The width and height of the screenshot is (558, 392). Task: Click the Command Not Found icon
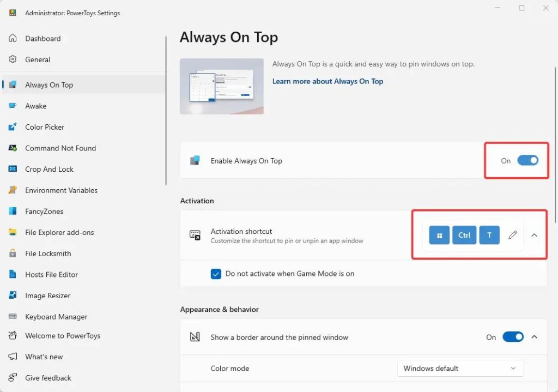click(13, 148)
